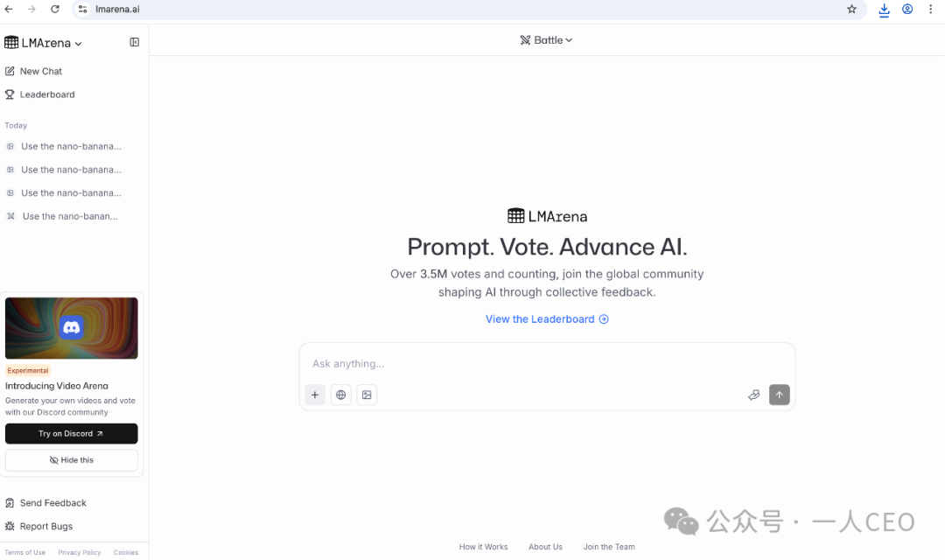
Task: Click the icon left of the send button
Action: pos(754,395)
